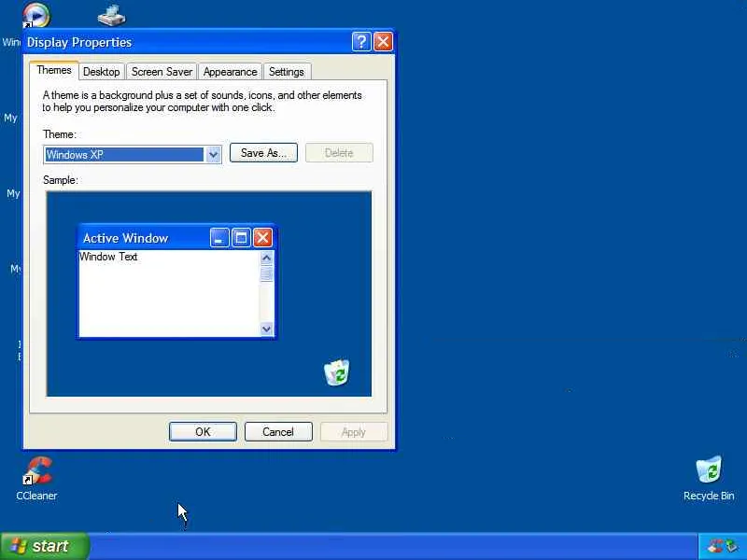This screenshot has width=747, height=560.
Task: Click the sample scrollbar's down arrow
Action: coord(266,329)
